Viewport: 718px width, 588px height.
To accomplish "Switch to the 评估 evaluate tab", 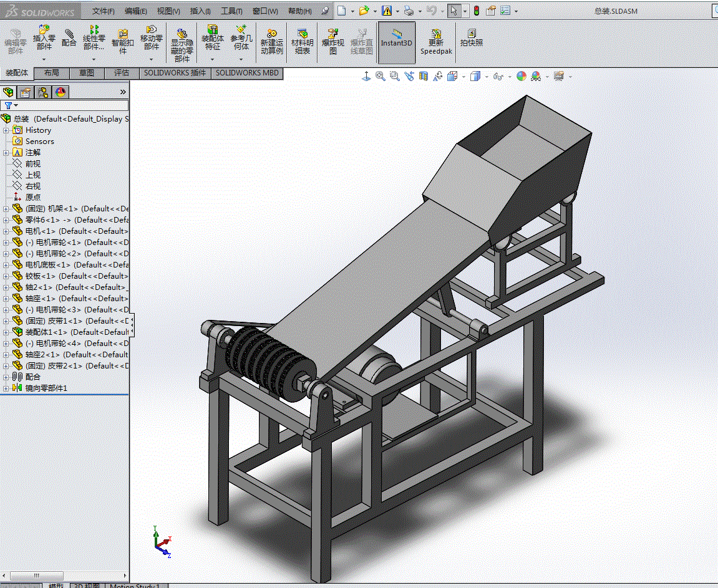I will (122, 73).
